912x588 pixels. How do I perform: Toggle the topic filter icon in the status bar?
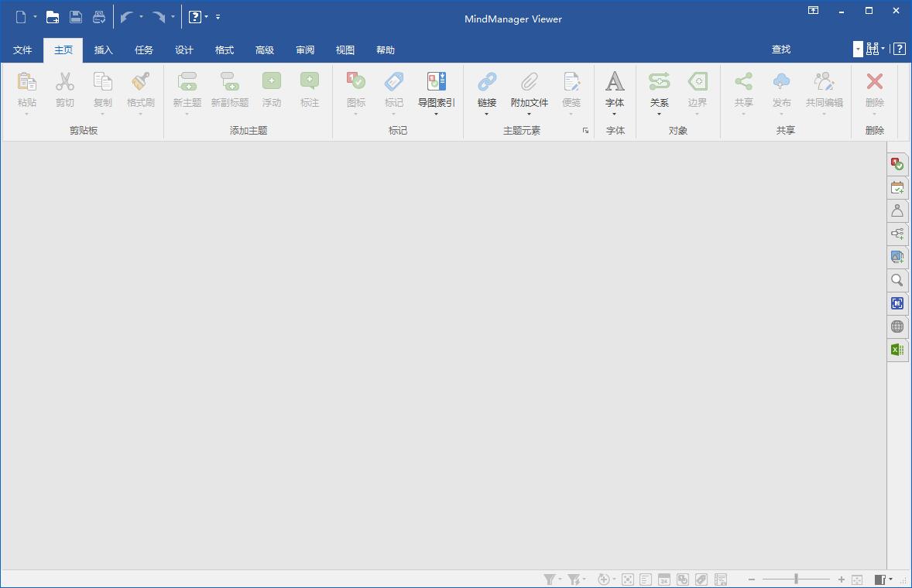549,579
